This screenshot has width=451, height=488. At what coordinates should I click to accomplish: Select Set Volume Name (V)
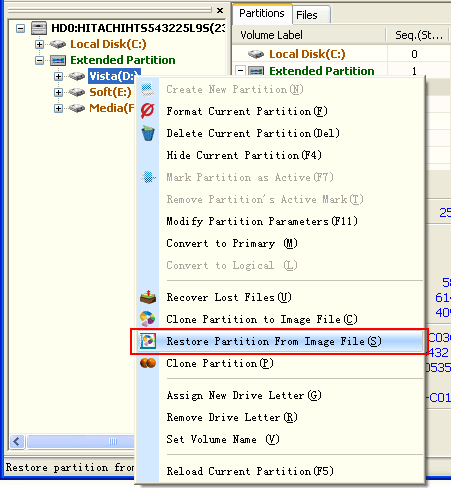[280, 439]
